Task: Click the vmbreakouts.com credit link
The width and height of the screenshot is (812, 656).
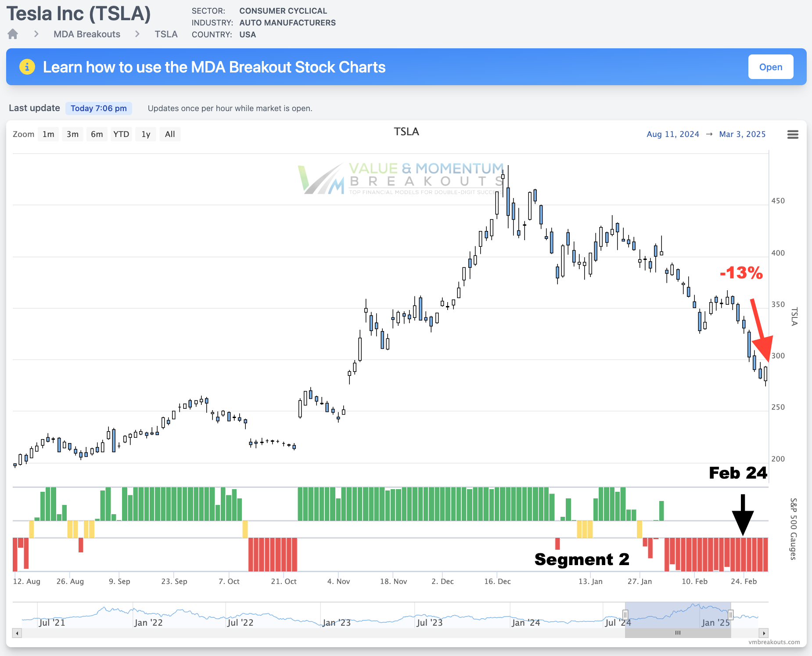Action: pos(774,642)
